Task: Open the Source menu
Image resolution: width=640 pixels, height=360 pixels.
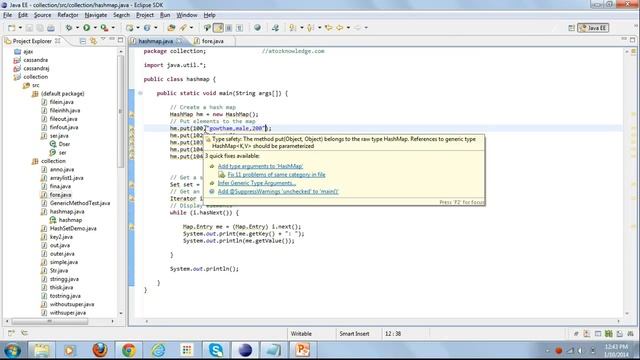Action: click(x=42, y=15)
